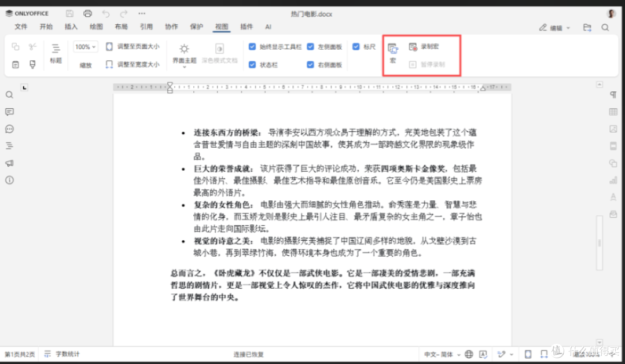Switch to the 开始 tab
The height and width of the screenshot is (364, 625).
click(46, 27)
